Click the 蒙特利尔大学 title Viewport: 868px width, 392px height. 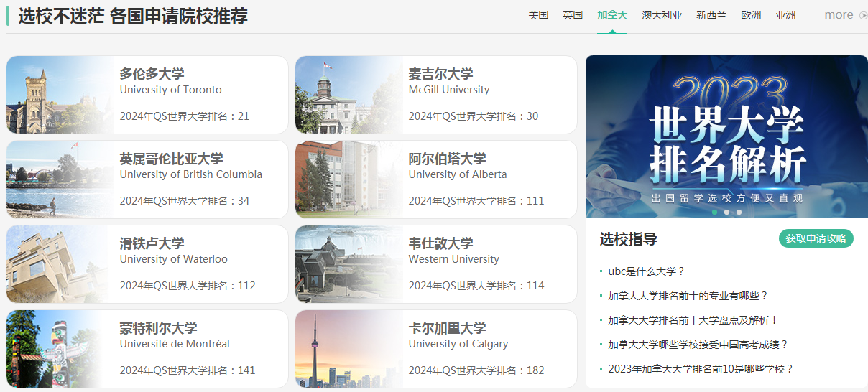click(x=158, y=328)
